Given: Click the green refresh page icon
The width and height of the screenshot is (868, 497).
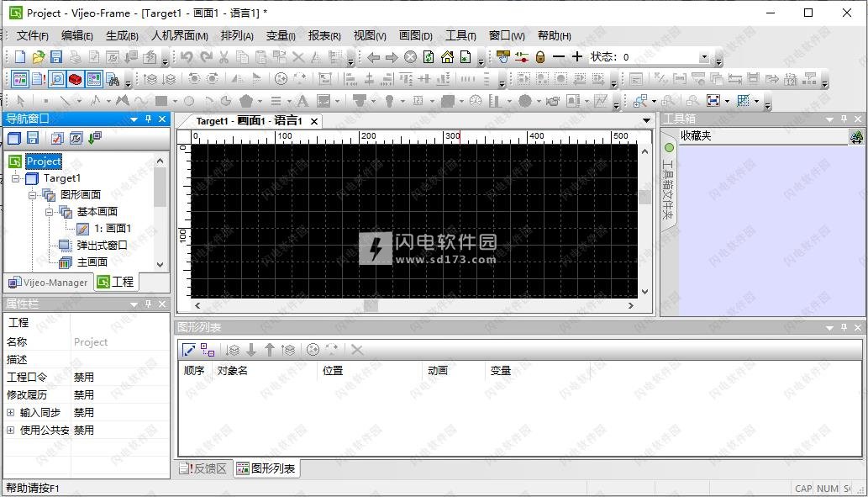Looking at the screenshot, I should point(429,56).
